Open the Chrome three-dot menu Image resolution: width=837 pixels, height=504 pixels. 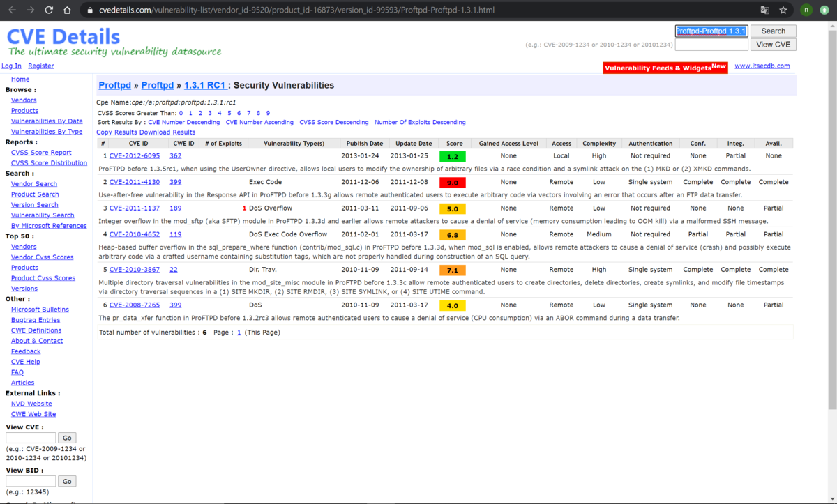(825, 10)
